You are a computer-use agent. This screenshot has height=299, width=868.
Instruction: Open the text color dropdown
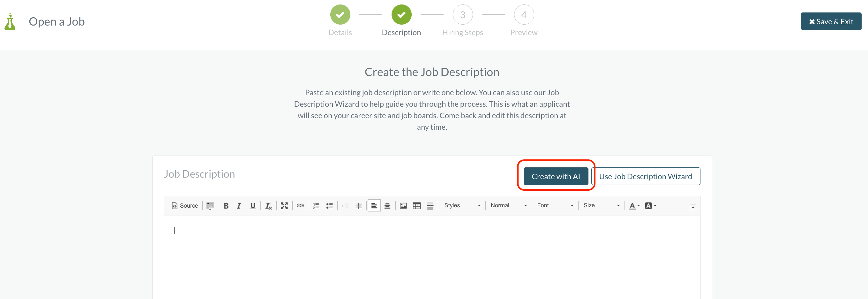(634, 205)
